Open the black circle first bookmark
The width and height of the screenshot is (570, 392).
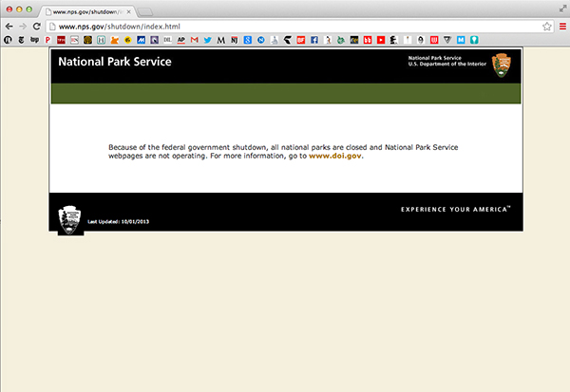(x=8, y=40)
